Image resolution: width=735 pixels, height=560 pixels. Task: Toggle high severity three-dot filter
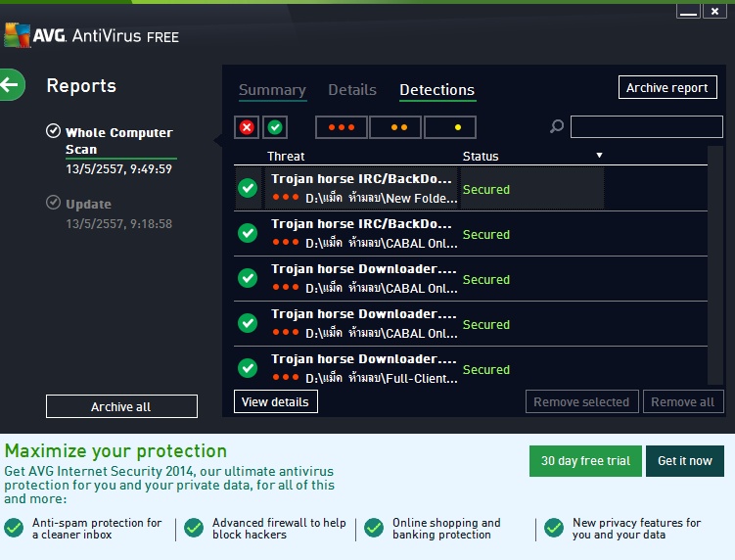click(342, 127)
